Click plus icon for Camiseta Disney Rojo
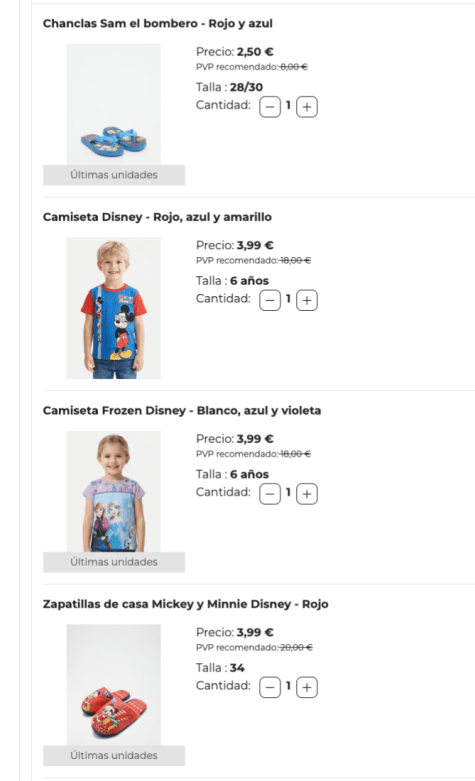 coord(307,300)
